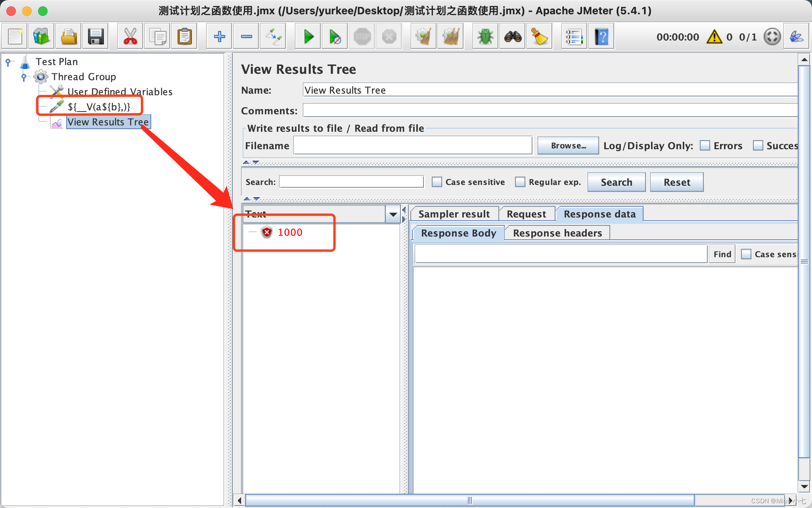This screenshot has width=812, height=508.
Task: Clear all results with double broom icon
Action: click(x=451, y=37)
